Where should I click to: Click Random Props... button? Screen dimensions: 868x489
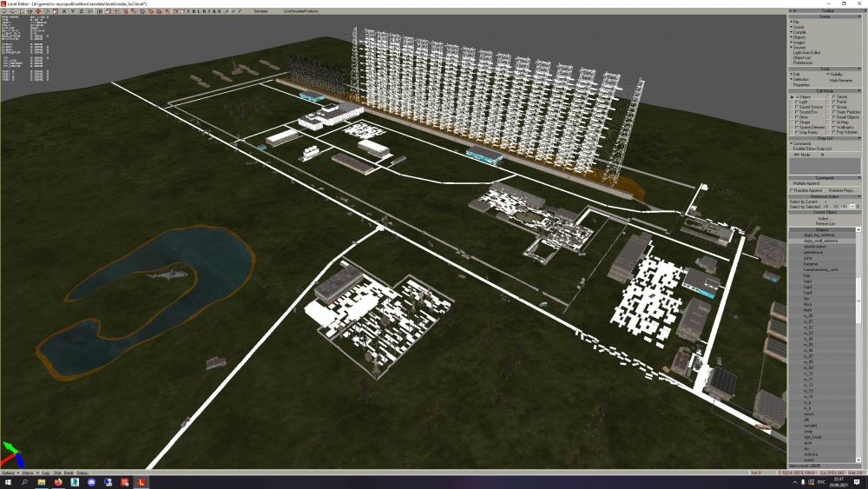coord(841,190)
